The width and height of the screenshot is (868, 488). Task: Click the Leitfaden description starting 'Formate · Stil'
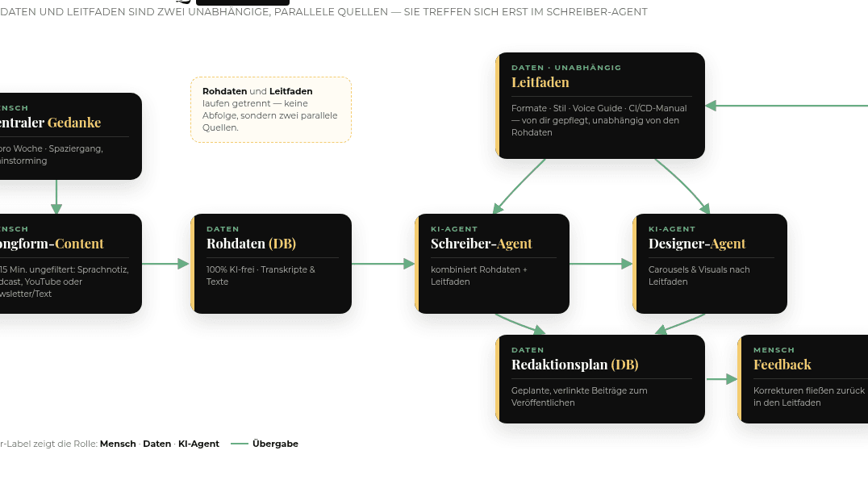599,121
